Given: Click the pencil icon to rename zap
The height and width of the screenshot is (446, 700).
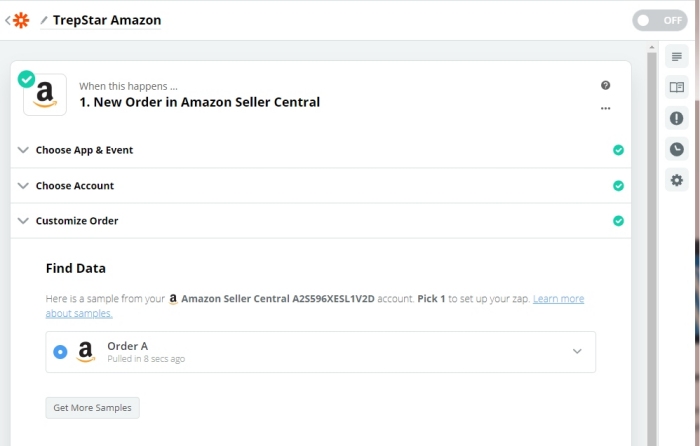Looking at the screenshot, I should point(44,20).
